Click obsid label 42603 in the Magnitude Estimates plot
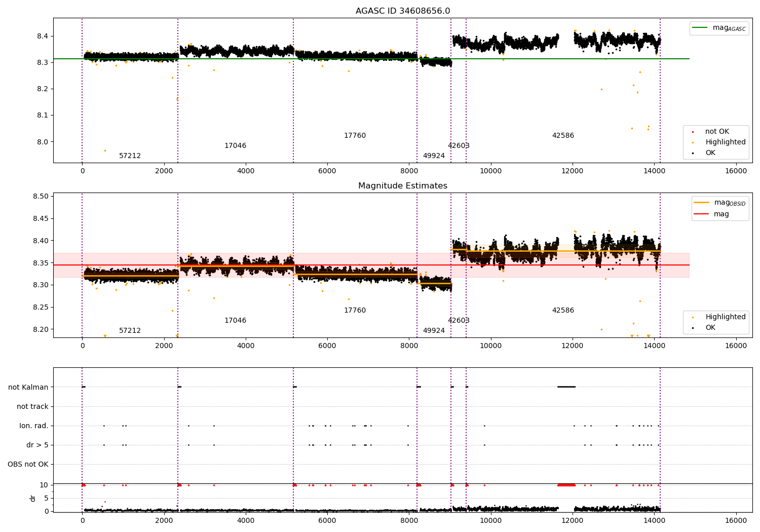Image resolution: width=760 pixels, height=532 pixels. (x=459, y=321)
